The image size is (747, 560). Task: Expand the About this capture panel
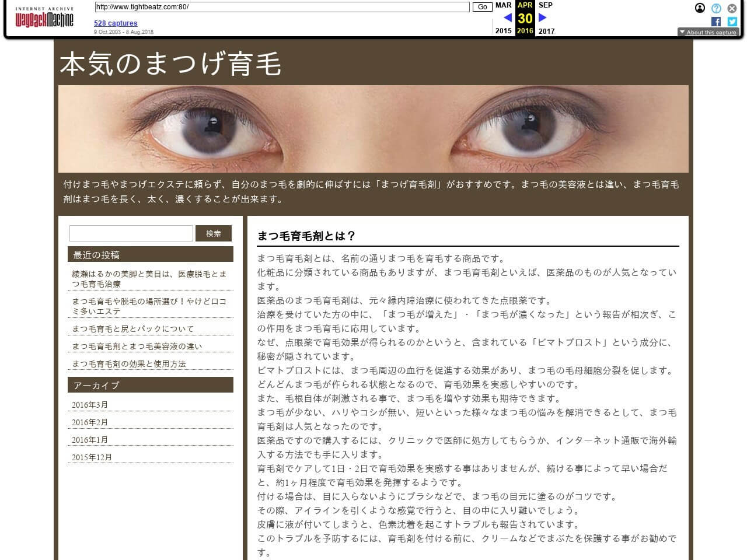click(708, 32)
